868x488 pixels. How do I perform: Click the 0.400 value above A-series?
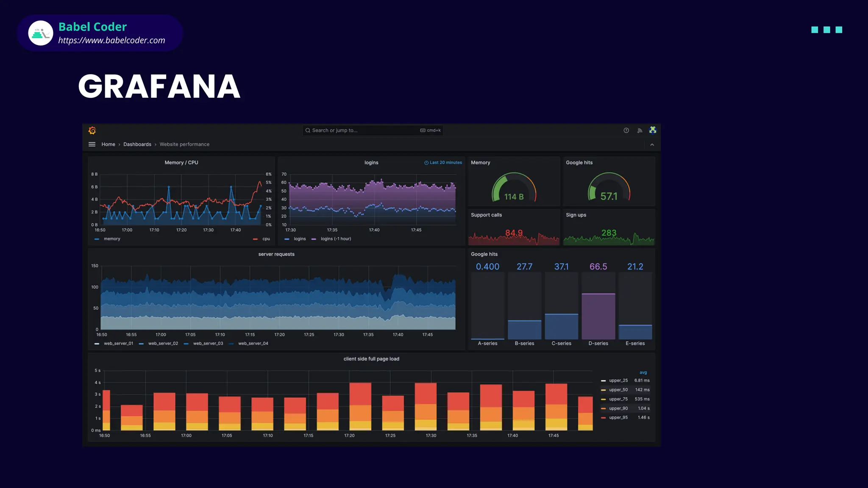[x=487, y=266]
